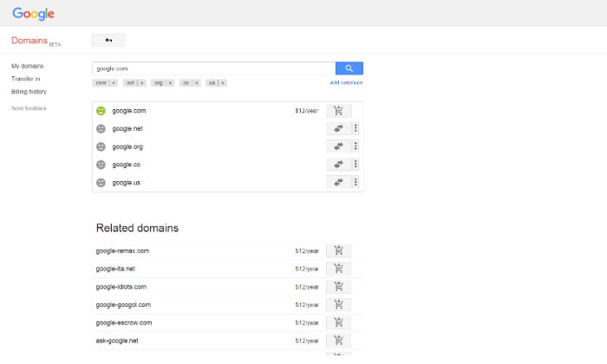Click the blue search magnifier button

[349, 68]
